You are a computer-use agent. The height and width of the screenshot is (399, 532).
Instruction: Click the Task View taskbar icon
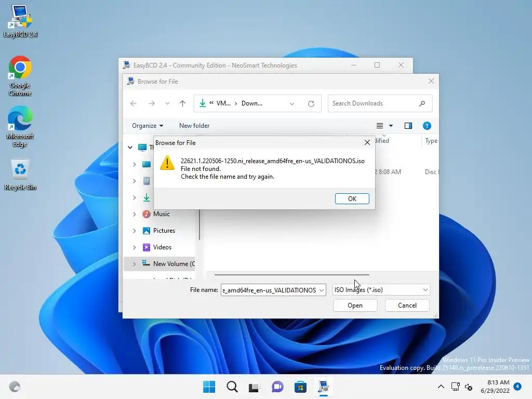(x=254, y=387)
